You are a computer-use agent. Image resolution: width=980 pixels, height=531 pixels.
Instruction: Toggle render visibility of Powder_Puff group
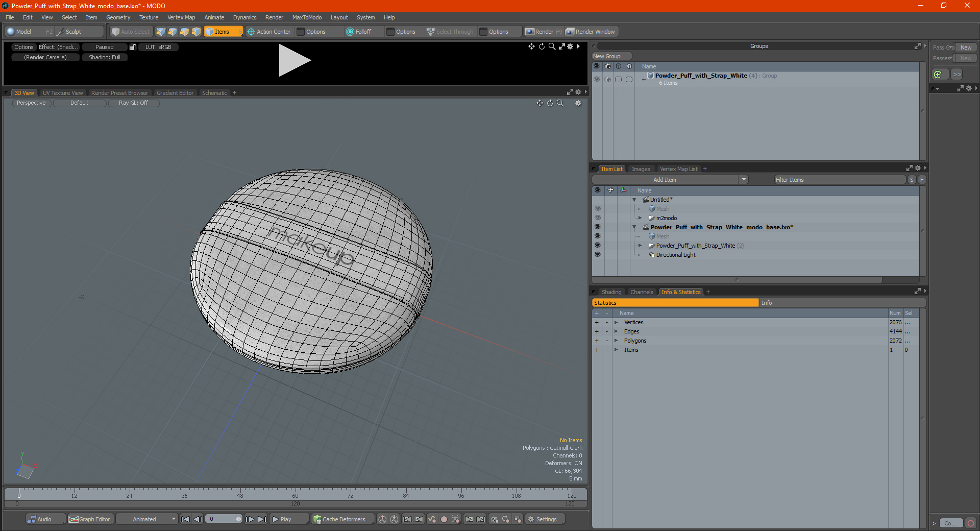607,79
